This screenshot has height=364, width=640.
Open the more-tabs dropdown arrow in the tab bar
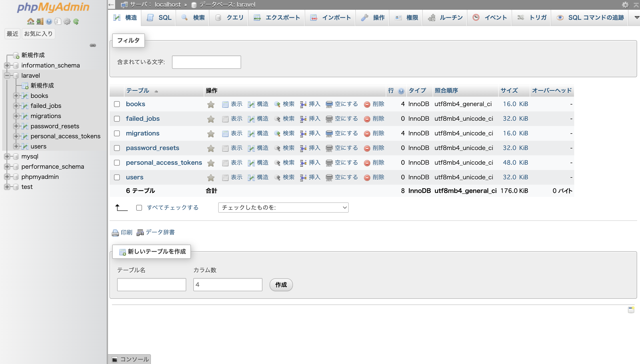point(637,18)
